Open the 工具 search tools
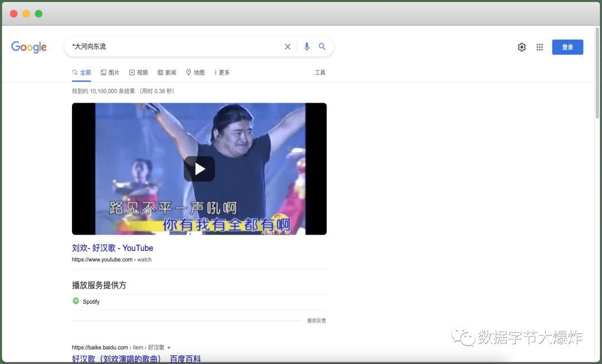 pos(320,72)
